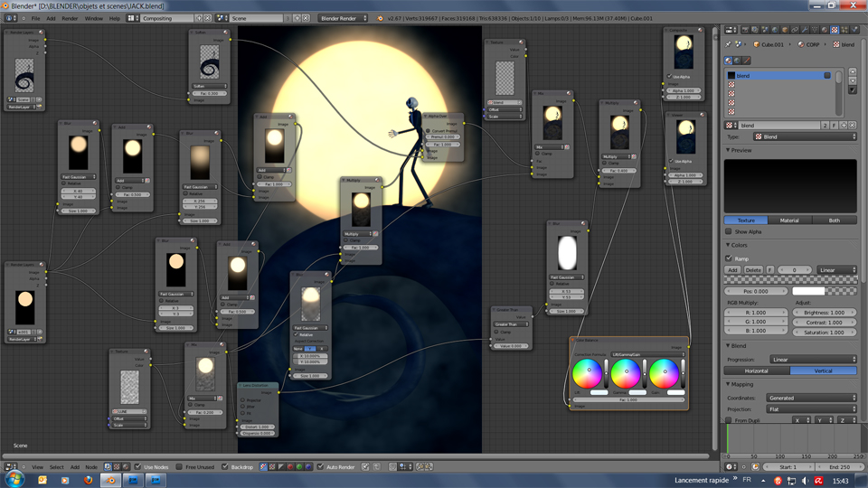Toggle the Ramp checkbox

[729, 258]
